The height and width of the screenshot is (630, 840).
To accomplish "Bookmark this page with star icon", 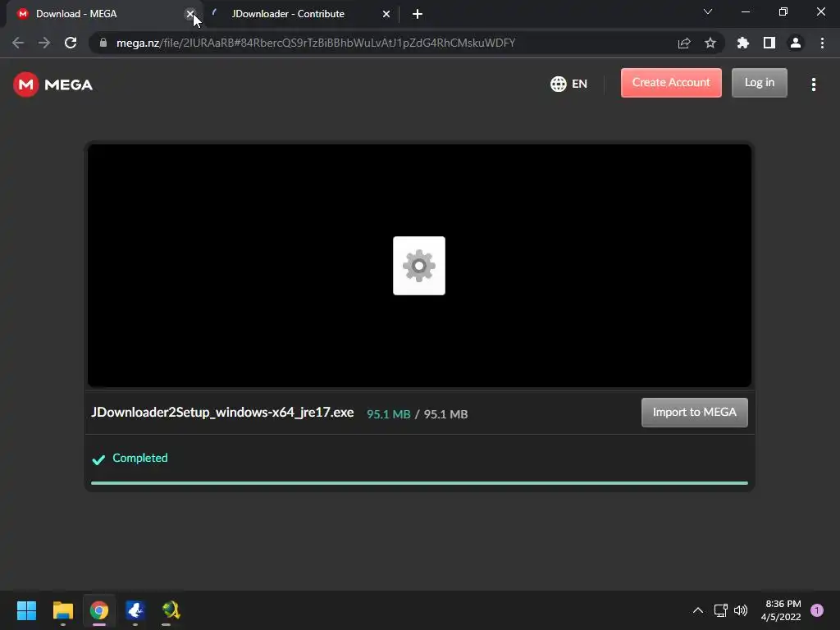I will (x=710, y=43).
